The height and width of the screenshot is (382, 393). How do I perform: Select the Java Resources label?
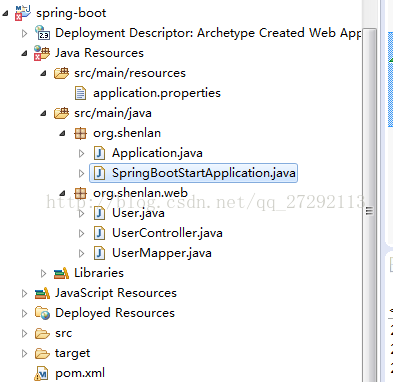coord(99,53)
